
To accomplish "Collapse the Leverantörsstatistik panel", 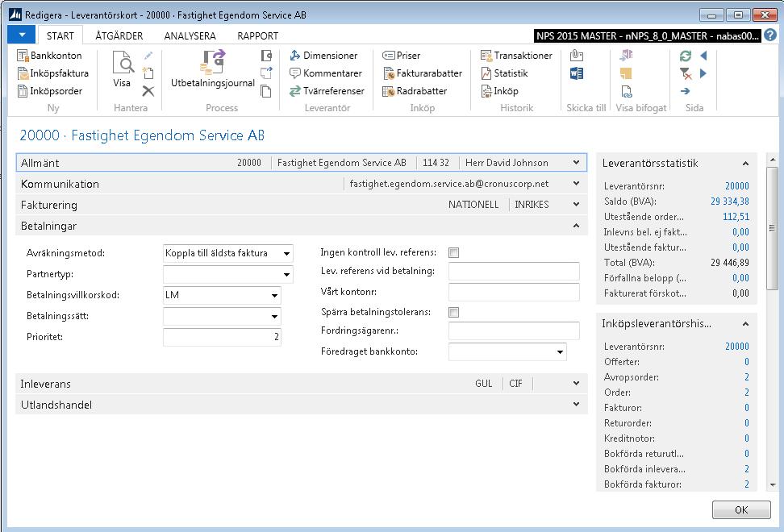I will (x=745, y=164).
